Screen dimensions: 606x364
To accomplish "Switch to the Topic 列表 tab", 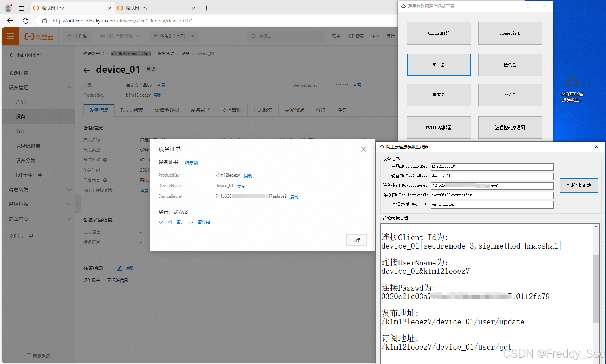I will click(x=132, y=110).
